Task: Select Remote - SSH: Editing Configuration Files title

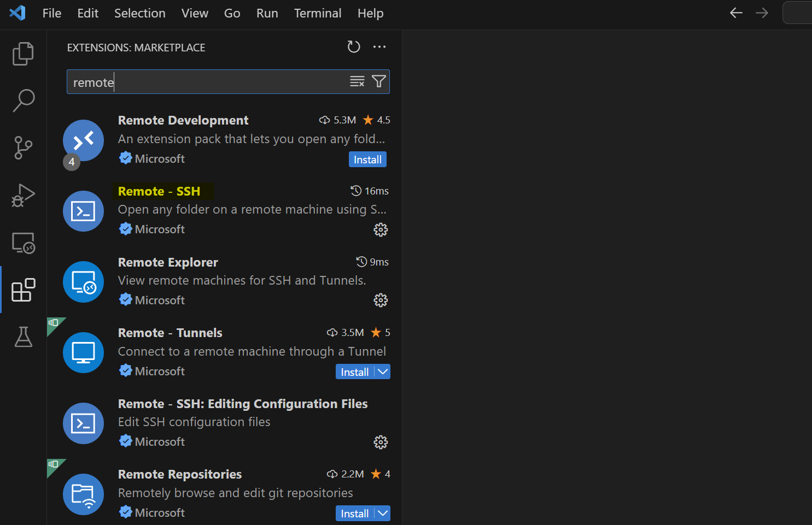Action: click(243, 404)
